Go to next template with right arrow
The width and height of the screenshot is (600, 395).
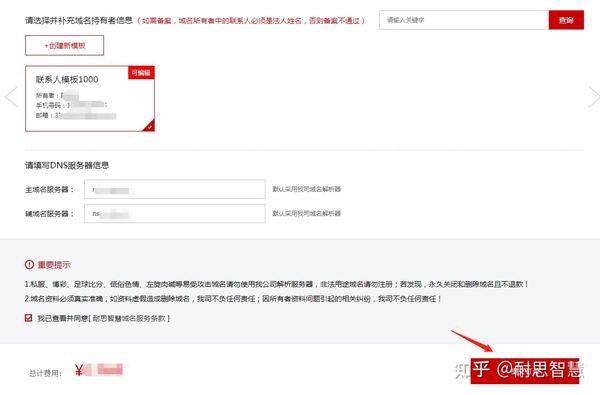(593, 97)
